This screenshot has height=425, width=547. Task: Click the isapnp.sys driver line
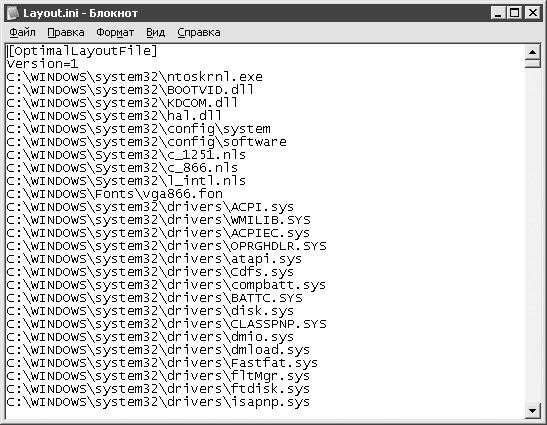[x=158, y=402]
